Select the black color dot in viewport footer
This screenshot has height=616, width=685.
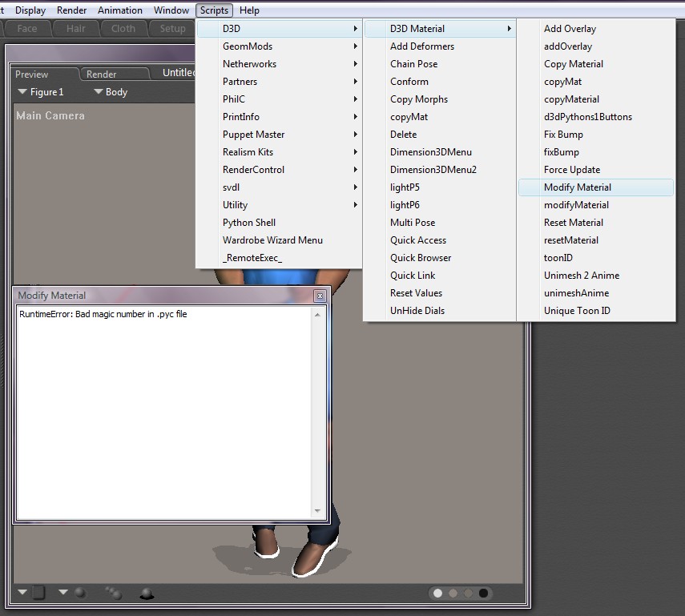483,594
